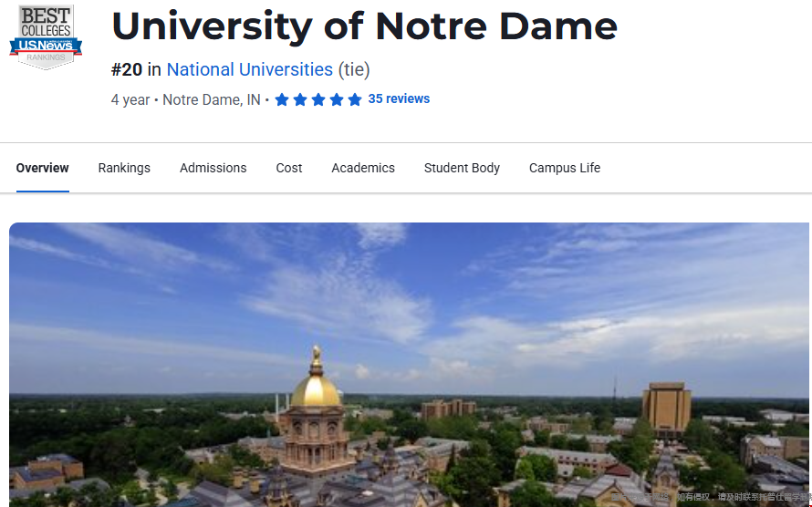
Task: Click the Notre Dame, IN location text
Action: pos(211,99)
